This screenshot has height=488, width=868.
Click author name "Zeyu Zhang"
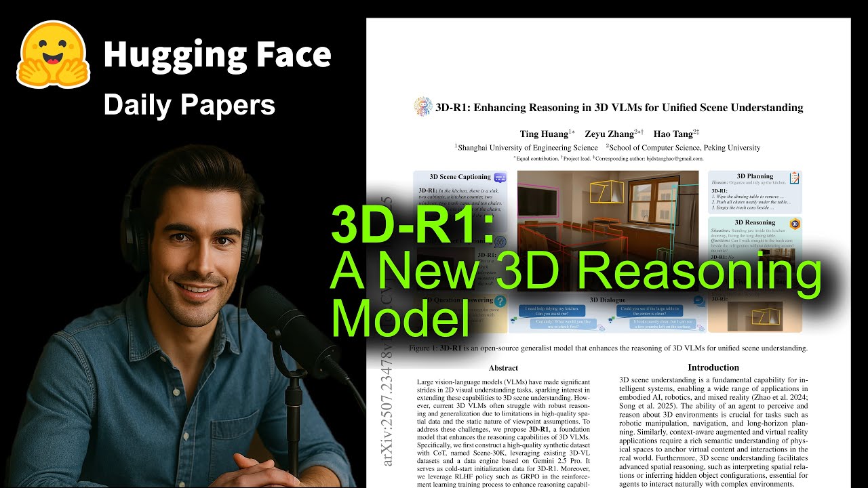click(x=610, y=134)
